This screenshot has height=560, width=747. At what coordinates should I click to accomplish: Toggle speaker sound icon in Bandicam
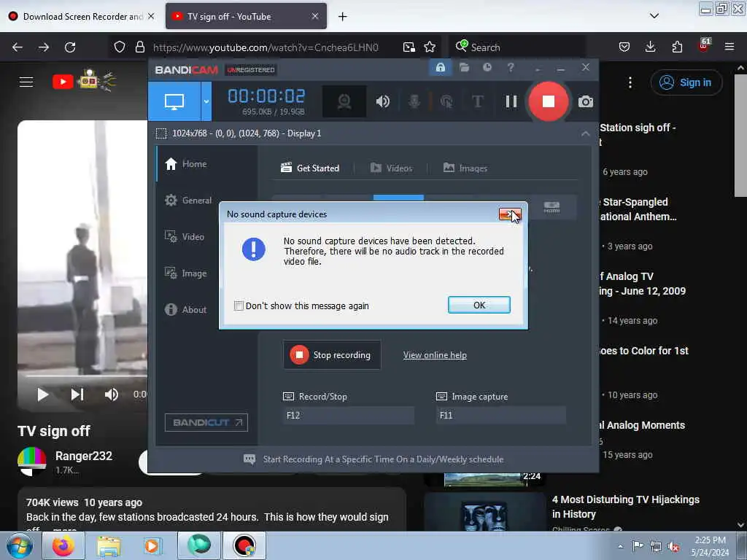tap(382, 101)
